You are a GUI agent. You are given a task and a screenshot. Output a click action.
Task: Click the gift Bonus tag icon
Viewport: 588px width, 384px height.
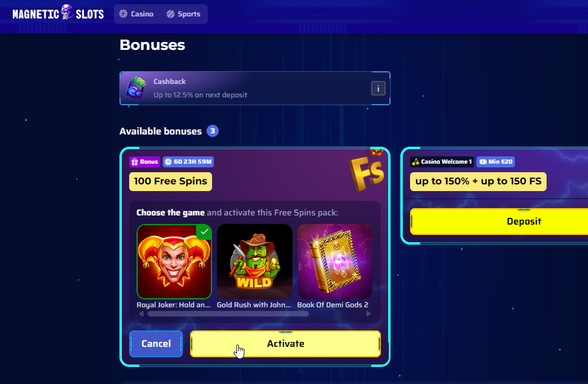coord(134,162)
